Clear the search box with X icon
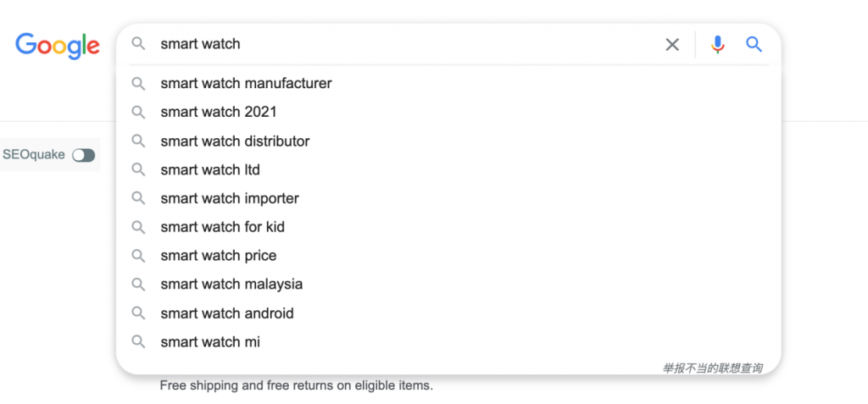Screen dimensions: 868x404 click(x=672, y=44)
